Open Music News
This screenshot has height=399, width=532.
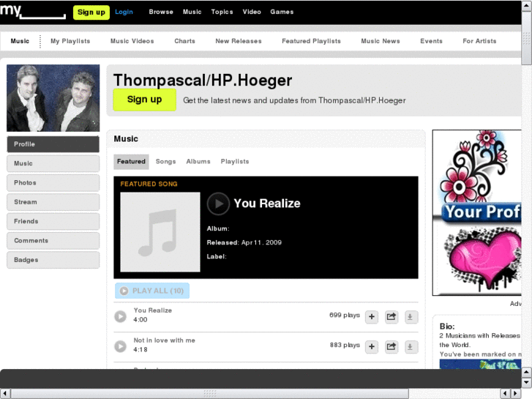(x=381, y=41)
